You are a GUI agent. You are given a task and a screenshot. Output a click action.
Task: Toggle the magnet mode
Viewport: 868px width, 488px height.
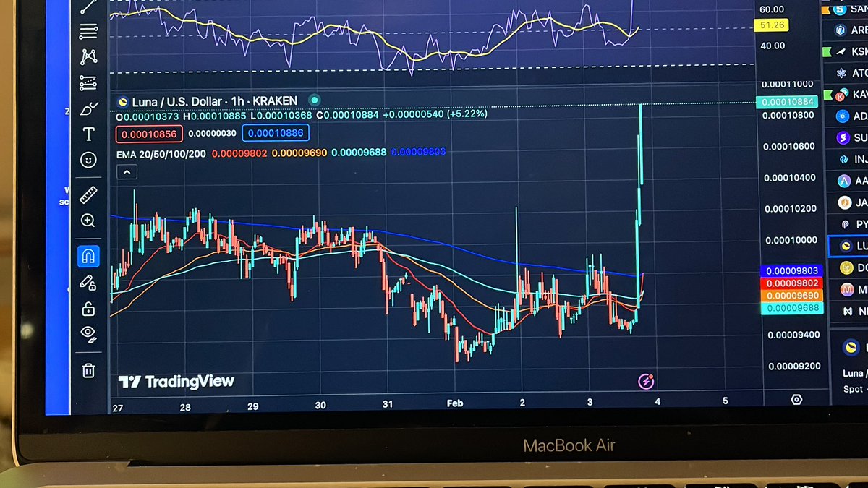point(88,256)
